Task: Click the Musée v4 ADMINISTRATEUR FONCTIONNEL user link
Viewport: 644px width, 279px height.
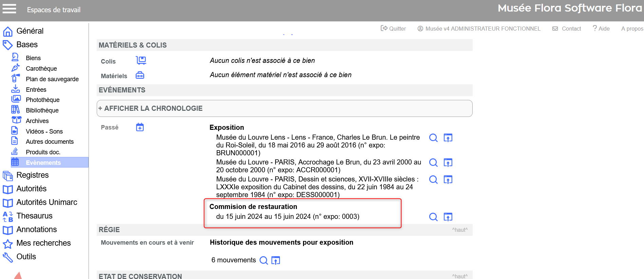Action: pyautogui.click(x=479, y=29)
